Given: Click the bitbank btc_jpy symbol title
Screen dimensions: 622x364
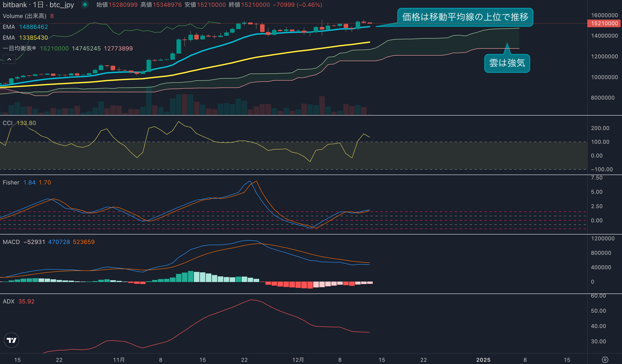Looking at the screenshot, I should (x=38, y=5).
